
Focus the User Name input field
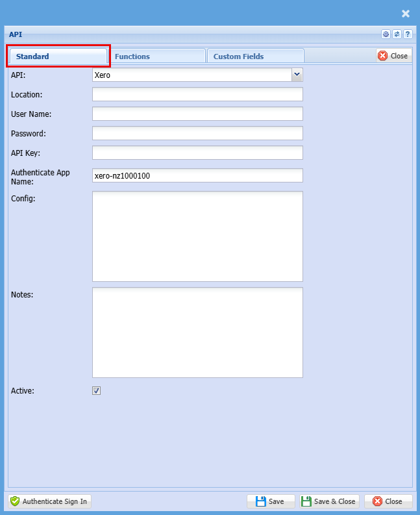point(197,114)
